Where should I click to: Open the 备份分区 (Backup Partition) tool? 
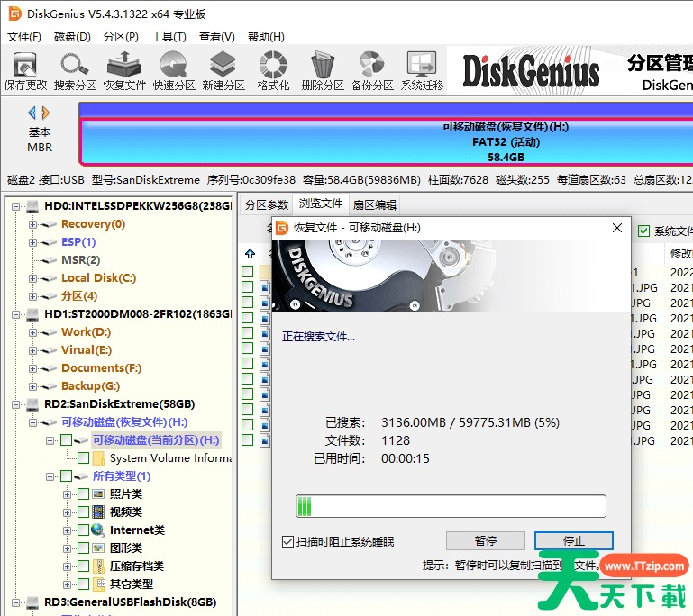pos(372,70)
